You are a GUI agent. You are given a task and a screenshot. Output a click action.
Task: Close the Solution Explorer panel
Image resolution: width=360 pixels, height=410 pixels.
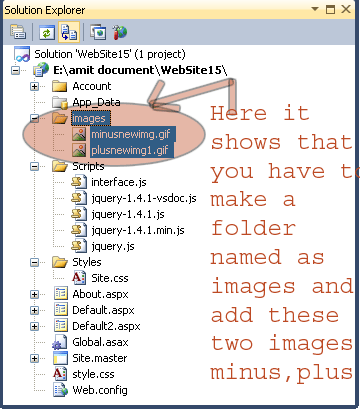[346, 9]
